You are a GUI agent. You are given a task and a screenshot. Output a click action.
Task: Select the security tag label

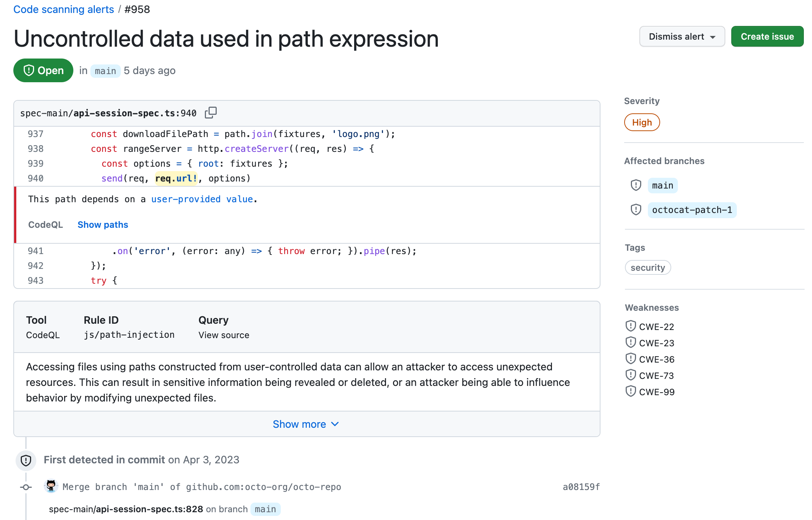(x=647, y=267)
